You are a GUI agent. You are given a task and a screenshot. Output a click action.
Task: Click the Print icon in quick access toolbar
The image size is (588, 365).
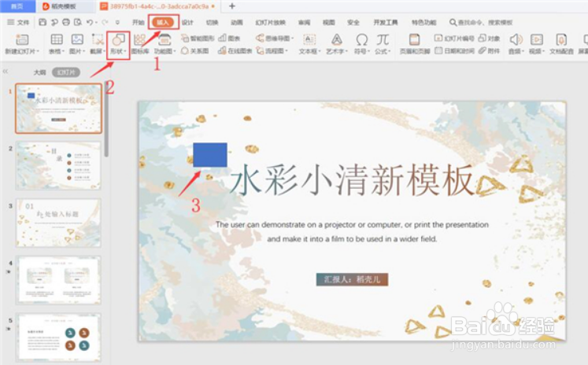(66, 23)
